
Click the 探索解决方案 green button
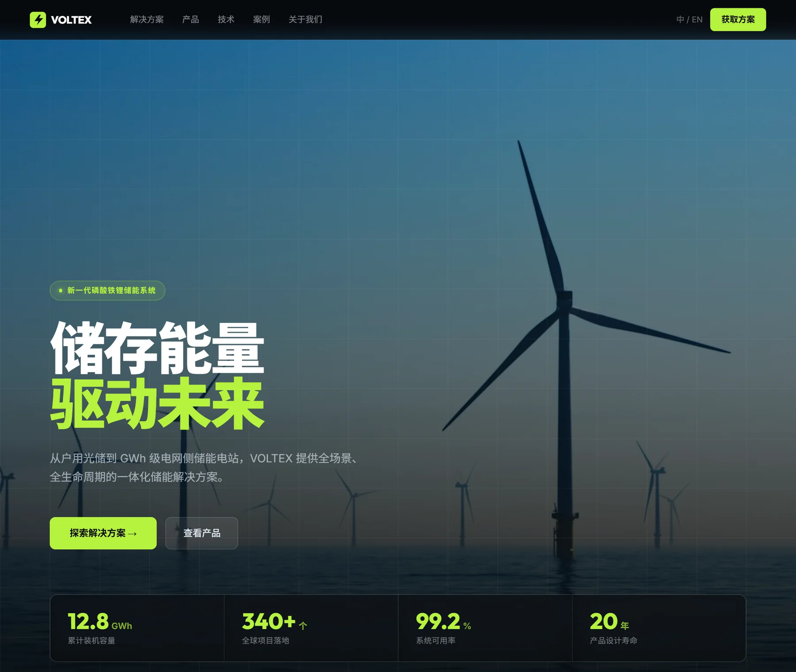click(103, 533)
